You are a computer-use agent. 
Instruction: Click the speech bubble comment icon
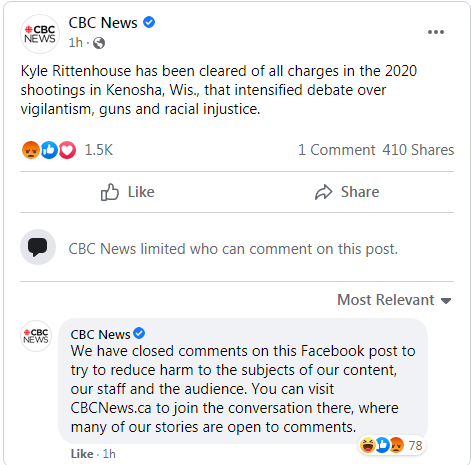point(38,247)
